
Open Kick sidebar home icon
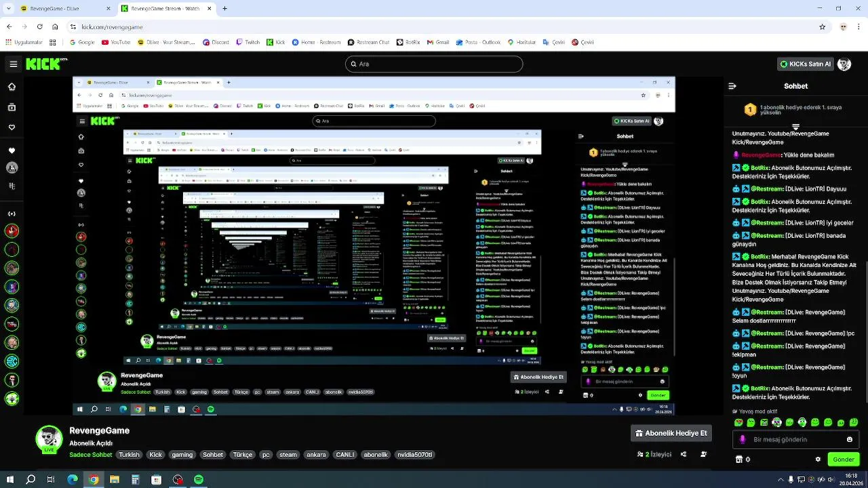point(12,87)
